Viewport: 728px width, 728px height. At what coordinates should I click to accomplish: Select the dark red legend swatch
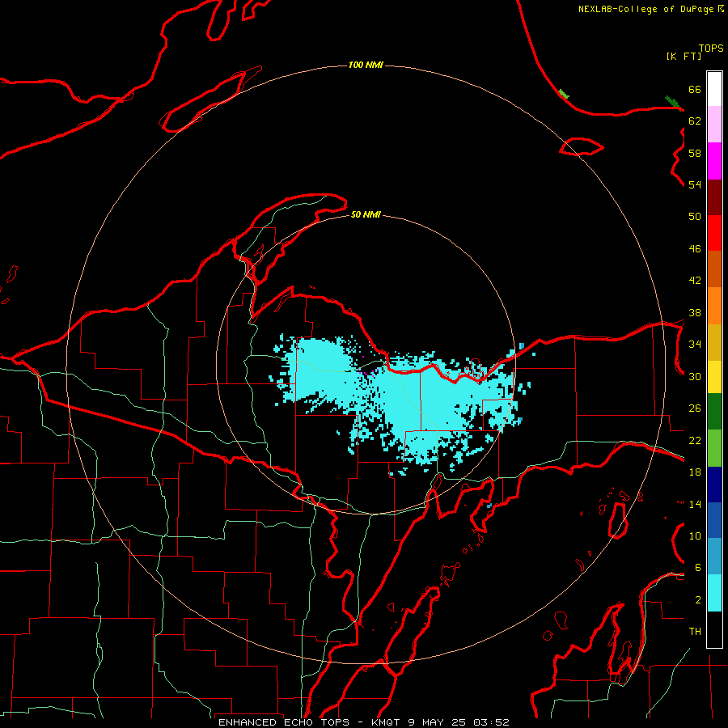pyautogui.click(x=714, y=197)
